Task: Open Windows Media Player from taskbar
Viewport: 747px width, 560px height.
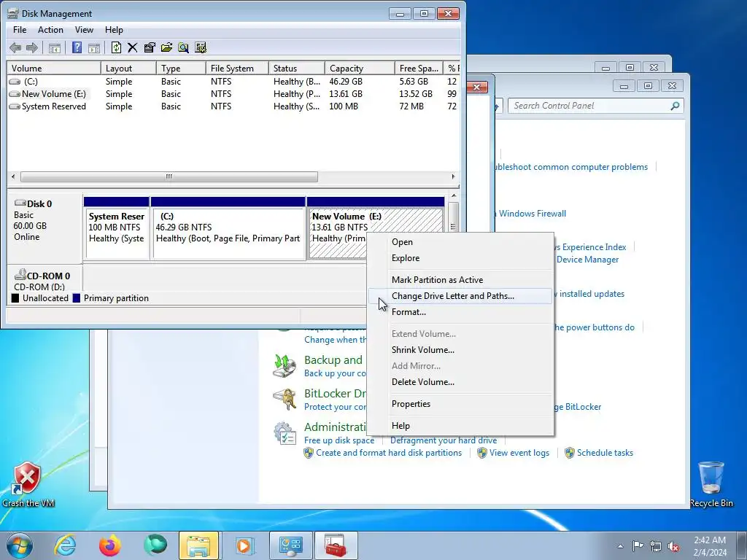Action: click(244, 545)
